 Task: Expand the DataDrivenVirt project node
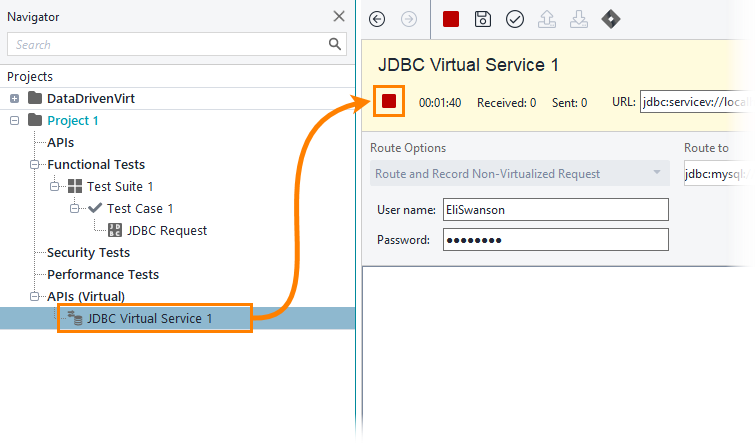[14, 98]
